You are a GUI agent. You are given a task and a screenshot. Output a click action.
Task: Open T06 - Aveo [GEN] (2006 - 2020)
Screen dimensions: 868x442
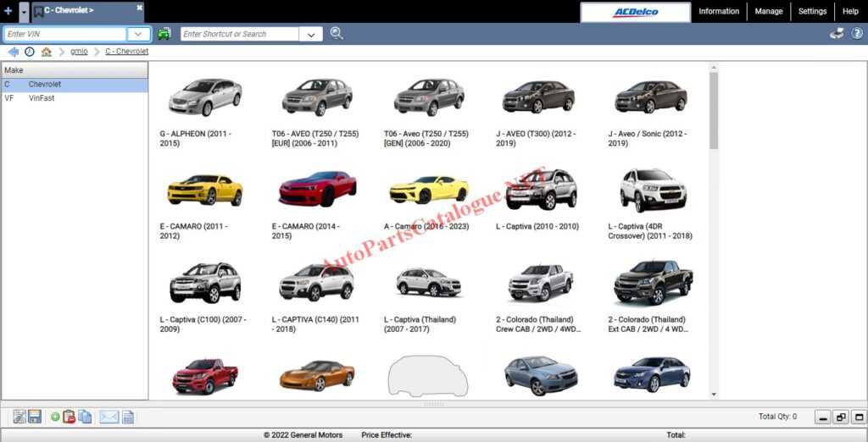click(x=429, y=97)
